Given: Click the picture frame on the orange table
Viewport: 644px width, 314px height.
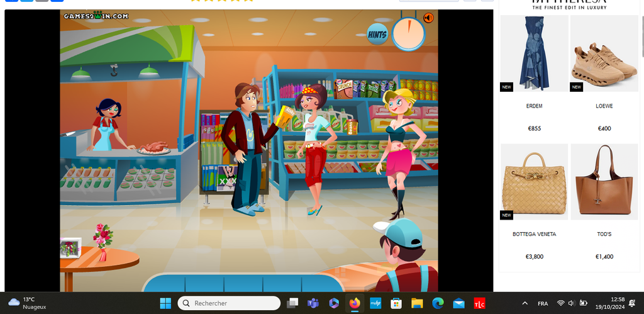Looking at the screenshot, I should click(x=70, y=248).
